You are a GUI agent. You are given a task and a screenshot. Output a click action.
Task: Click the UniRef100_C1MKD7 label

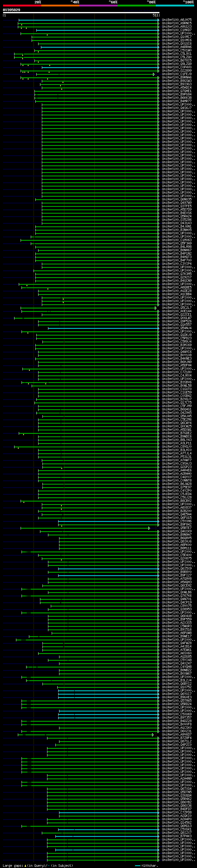coord(177,30)
